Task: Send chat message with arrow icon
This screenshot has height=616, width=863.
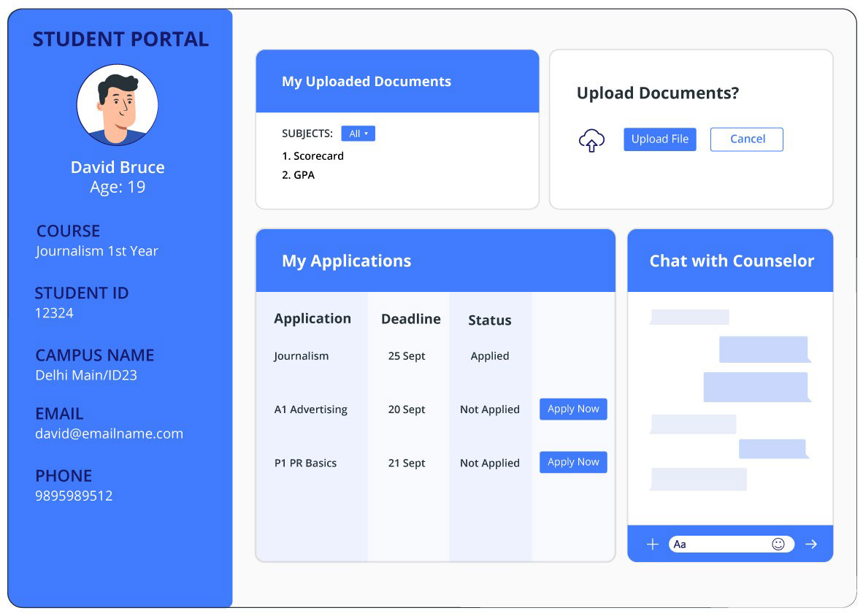Action: click(811, 544)
